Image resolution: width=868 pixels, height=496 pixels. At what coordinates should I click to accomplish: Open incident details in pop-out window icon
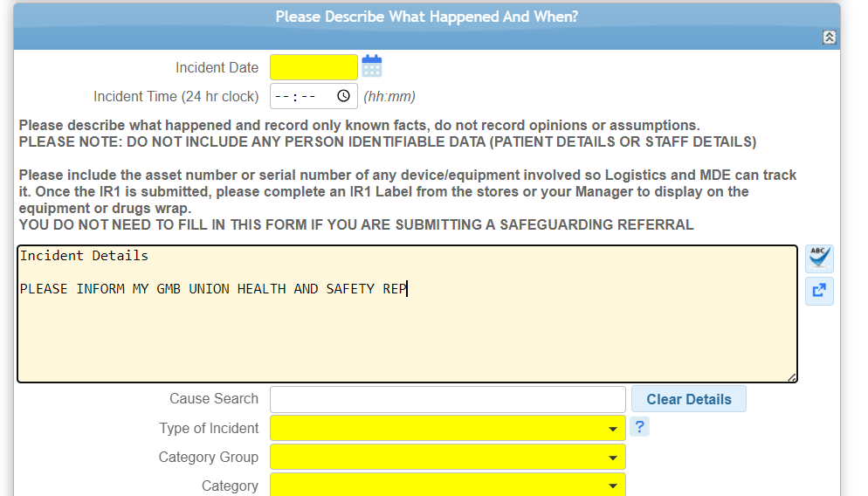point(819,290)
